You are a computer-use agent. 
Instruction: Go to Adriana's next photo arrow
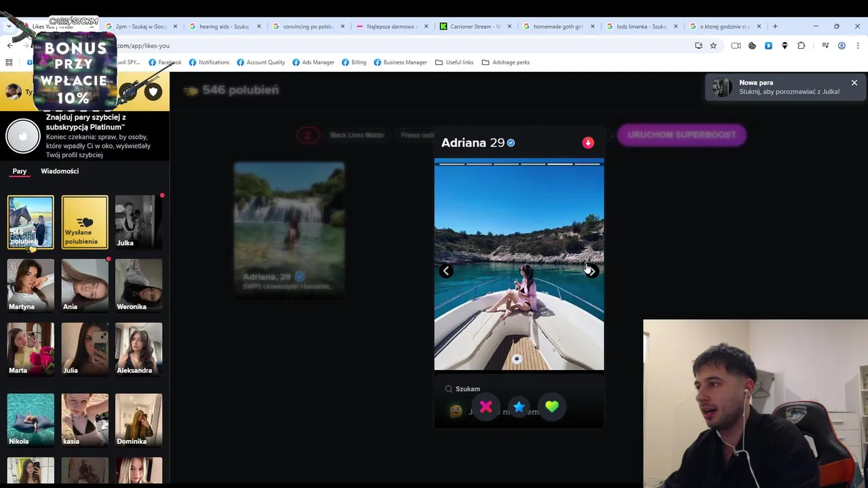591,271
